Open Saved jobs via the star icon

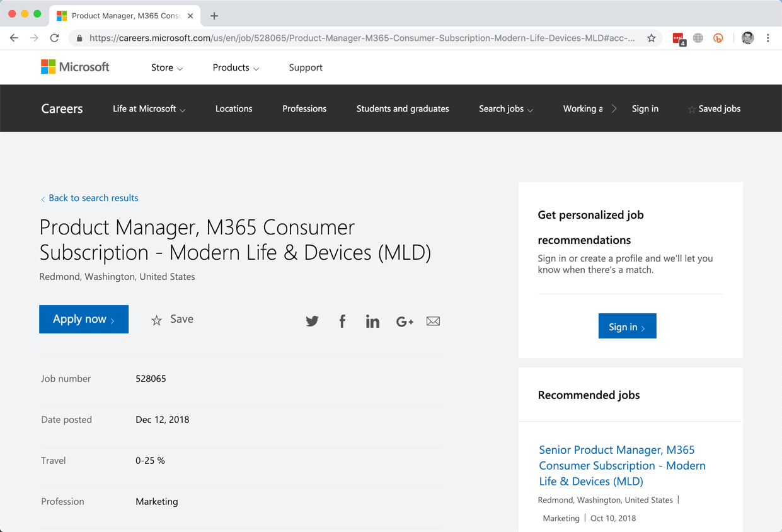click(x=691, y=108)
